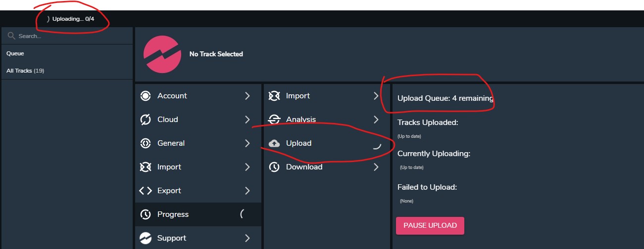Screen dimensions: 644x249
Task: Expand the Account menu chevron
Action: coord(247,96)
